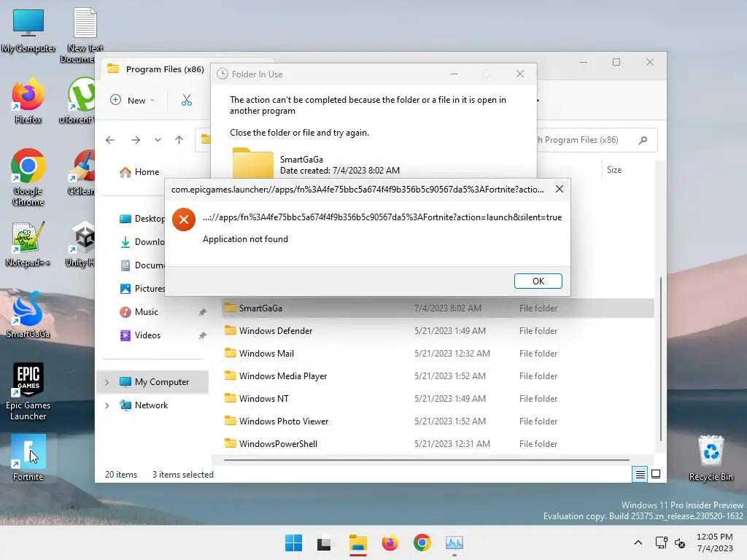Select Desktop in the navigation pane
This screenshot has width=747, height=560.
[x=142, y=219]
